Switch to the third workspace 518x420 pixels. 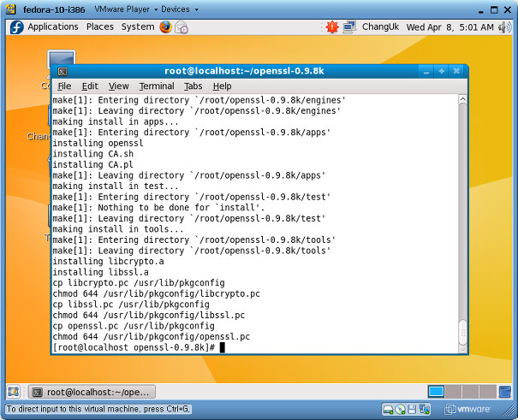tap(470, 392)
